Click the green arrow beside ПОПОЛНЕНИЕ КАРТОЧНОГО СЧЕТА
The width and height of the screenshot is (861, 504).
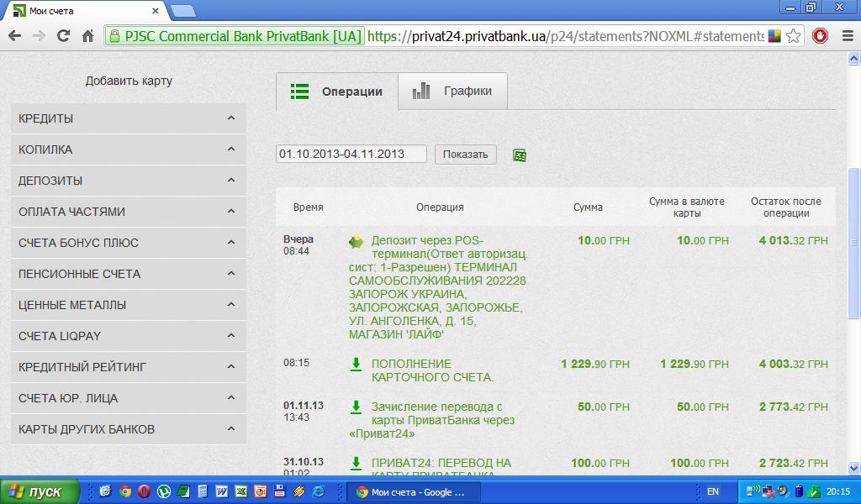[356, 364]
